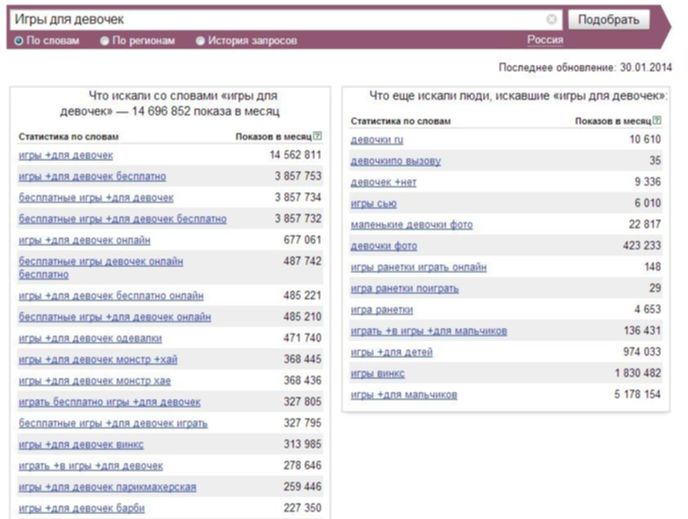Open help icon beside right Показов в месяц
The height and width of the screenshot is (519, 688).
[657, 120]
